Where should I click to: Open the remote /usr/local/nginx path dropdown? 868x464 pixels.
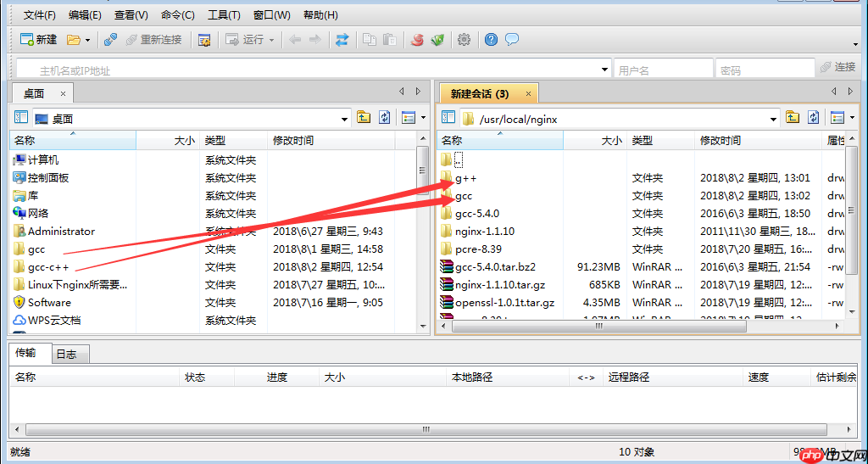coord(773,119)
